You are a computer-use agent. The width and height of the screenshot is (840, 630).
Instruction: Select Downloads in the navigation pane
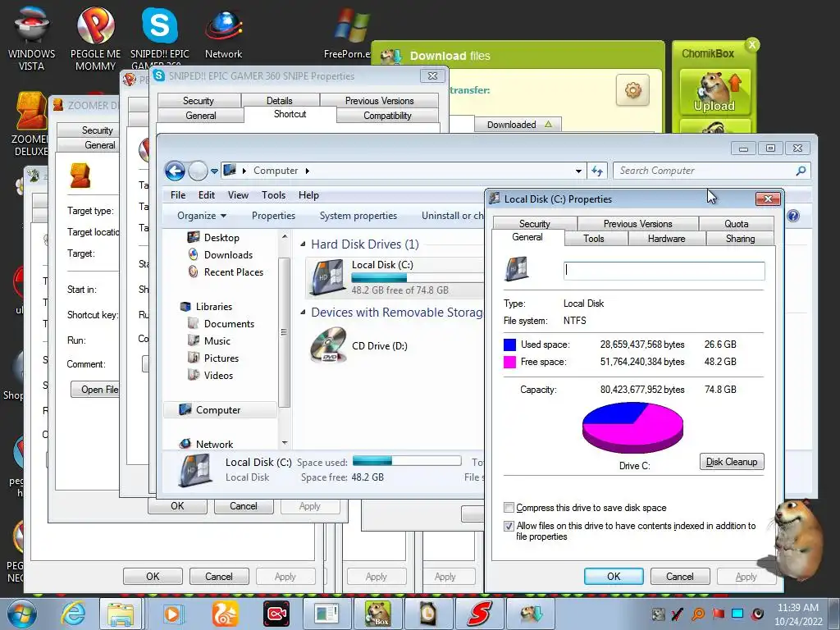pyautogui.click(x=228, y=255)
